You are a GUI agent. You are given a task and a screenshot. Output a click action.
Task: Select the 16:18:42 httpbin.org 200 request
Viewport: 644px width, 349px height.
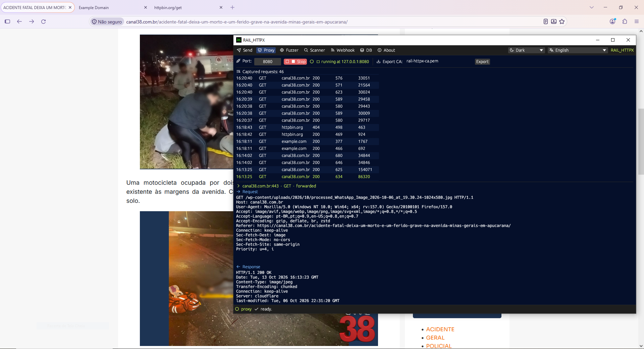307,134
